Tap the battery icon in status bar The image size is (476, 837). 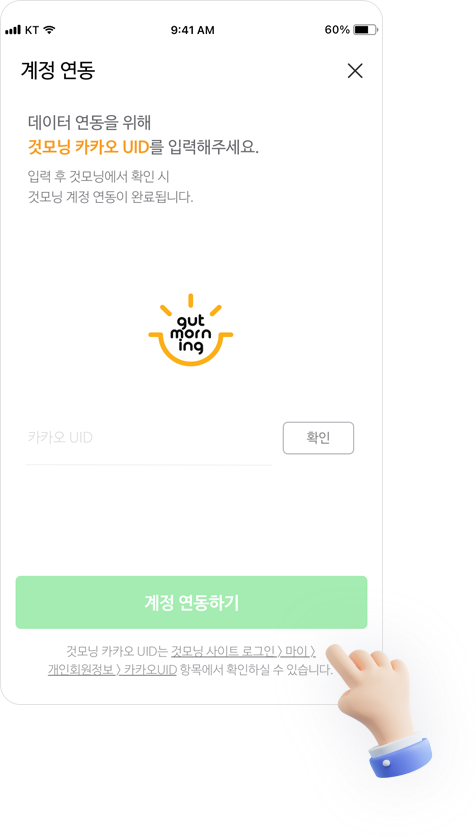point(366,30)
